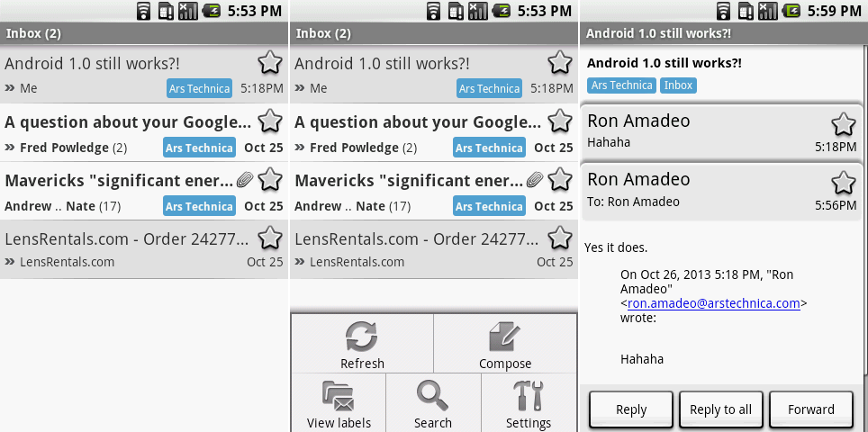868x432 pixels.
Task: Star the Ron Amadeo 5:56PM message
Action: pyautogui.click(x=843, y=183)
